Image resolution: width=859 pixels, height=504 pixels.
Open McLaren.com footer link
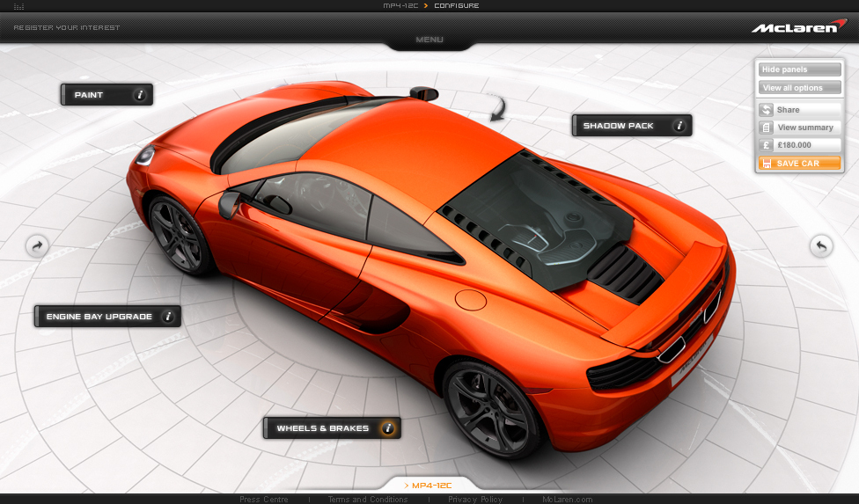pyautogui.click(x=568, y=499)
